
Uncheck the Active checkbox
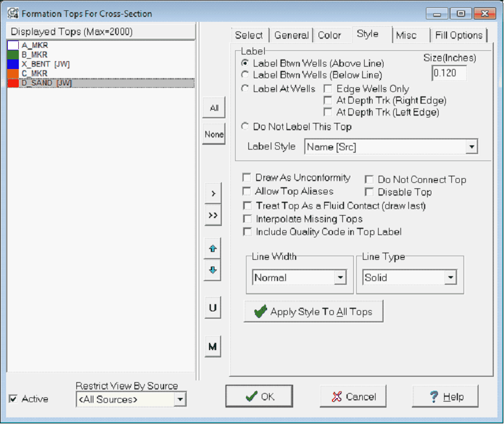point(13,399)
